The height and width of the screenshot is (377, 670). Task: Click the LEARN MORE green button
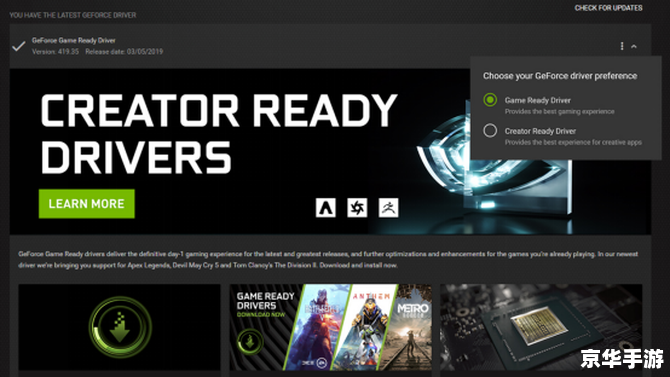(87, 204)
